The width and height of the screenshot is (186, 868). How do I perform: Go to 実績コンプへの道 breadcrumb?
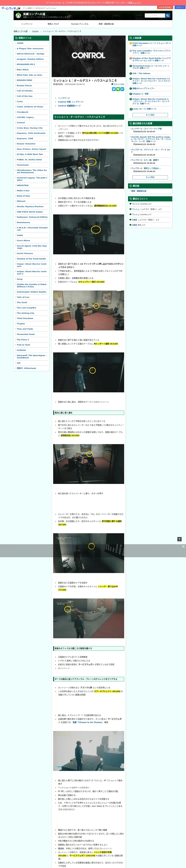(x=21, y=31)
